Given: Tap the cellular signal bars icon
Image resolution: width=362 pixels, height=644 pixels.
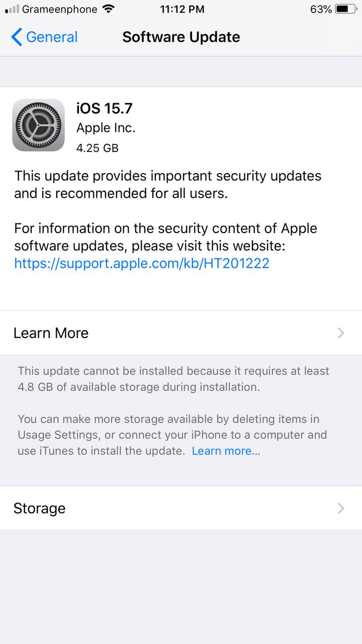Looking at the screenshot, I should [x=12, y=9].
